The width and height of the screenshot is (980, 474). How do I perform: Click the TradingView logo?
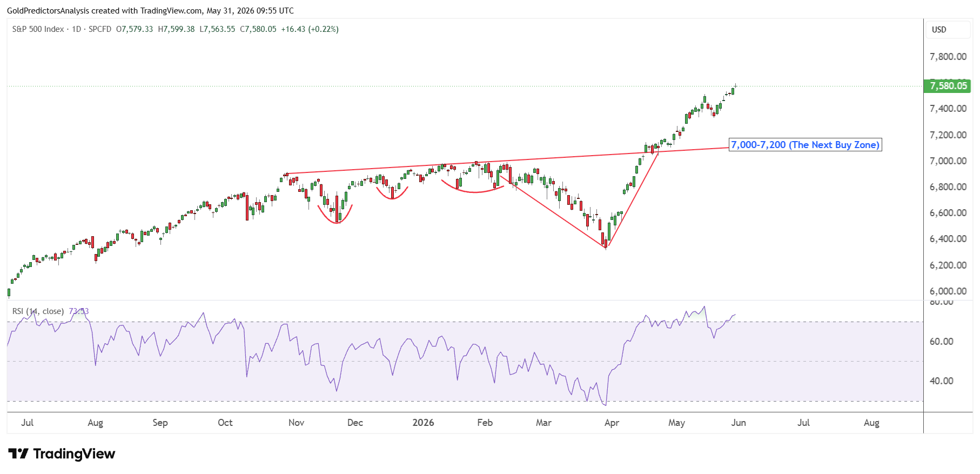62,453
